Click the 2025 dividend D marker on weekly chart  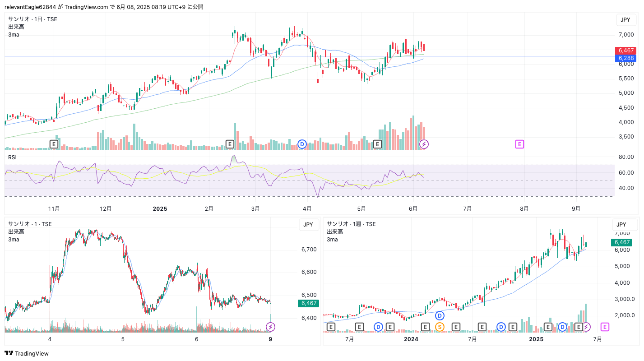coord(563,327)
